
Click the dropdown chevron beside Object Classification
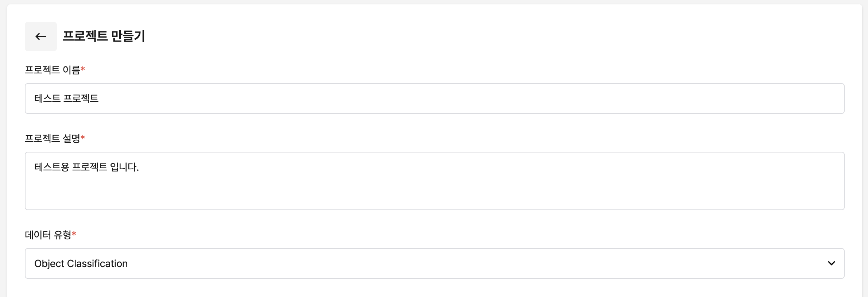click(831, 263)
